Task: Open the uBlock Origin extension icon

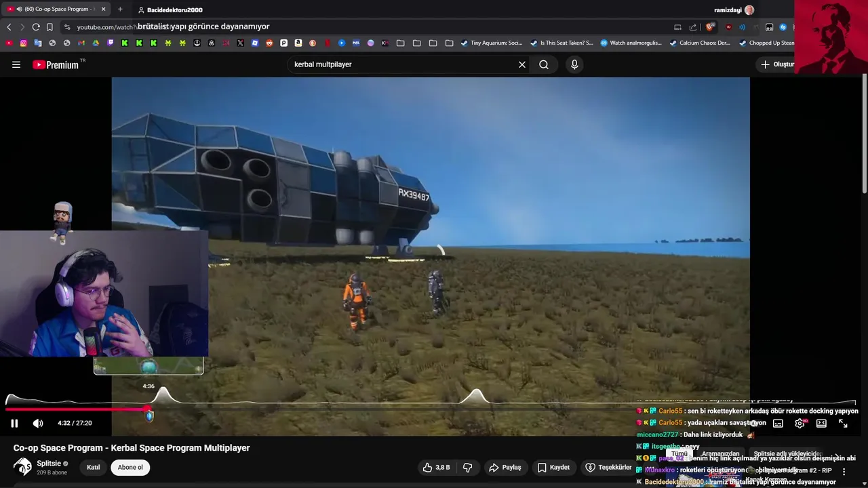Action: pyautogui.click(x=728, y=27)
